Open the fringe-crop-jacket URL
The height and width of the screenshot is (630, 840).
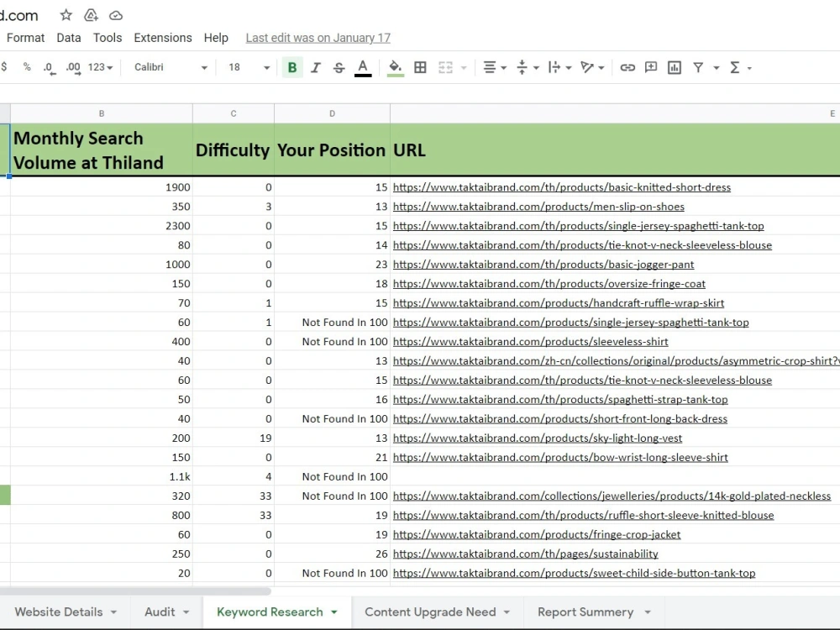[537, 534]
